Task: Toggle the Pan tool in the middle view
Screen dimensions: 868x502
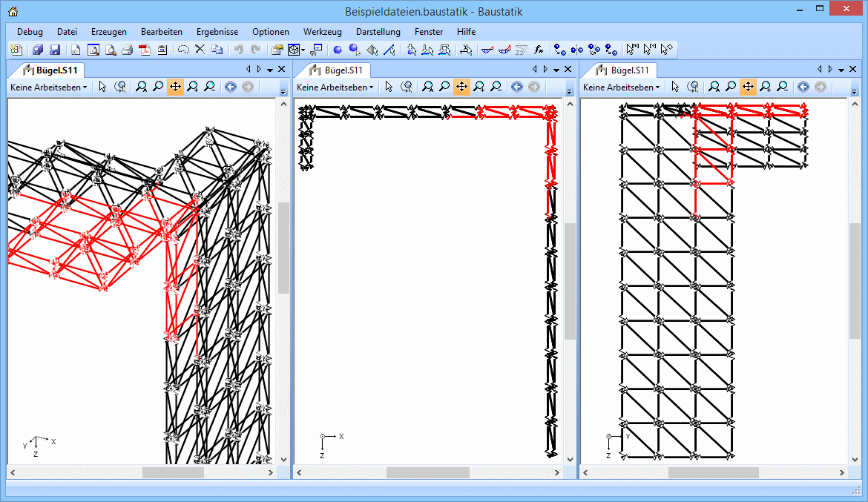Action: [x=461, y=87]
